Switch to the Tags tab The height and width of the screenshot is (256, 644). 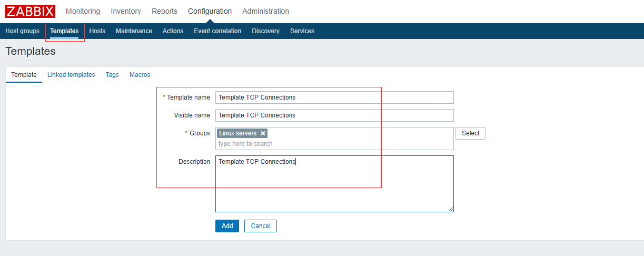click(x=112, y=75)
